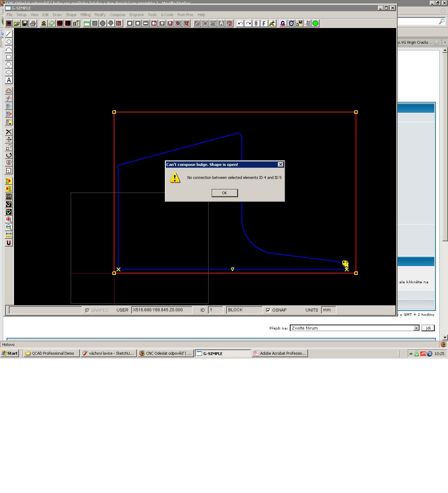This screenshot has width=448, height=493.
Task: Click the ID input field in status bar
Action: pos(215,310)
